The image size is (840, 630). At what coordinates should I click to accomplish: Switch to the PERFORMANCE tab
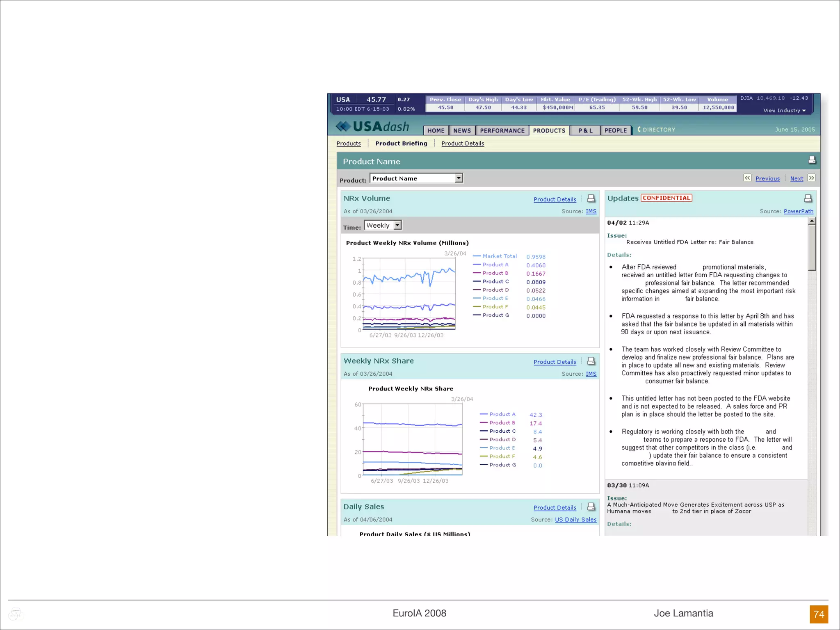[502, 130]
